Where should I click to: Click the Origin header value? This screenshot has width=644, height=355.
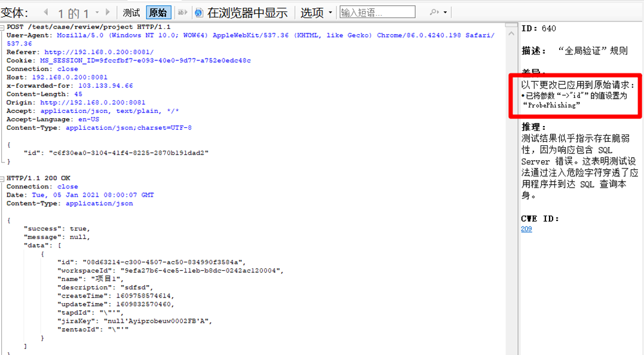(x=93, y=103)
